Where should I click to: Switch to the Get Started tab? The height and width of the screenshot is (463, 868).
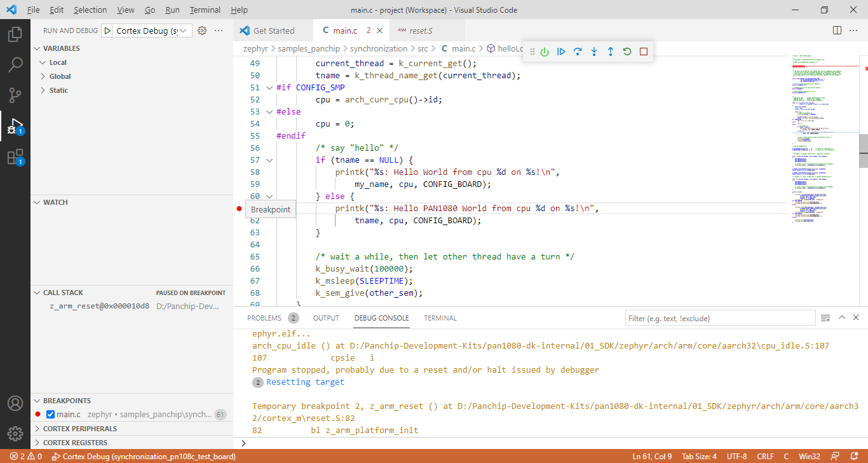click(273, 31)
